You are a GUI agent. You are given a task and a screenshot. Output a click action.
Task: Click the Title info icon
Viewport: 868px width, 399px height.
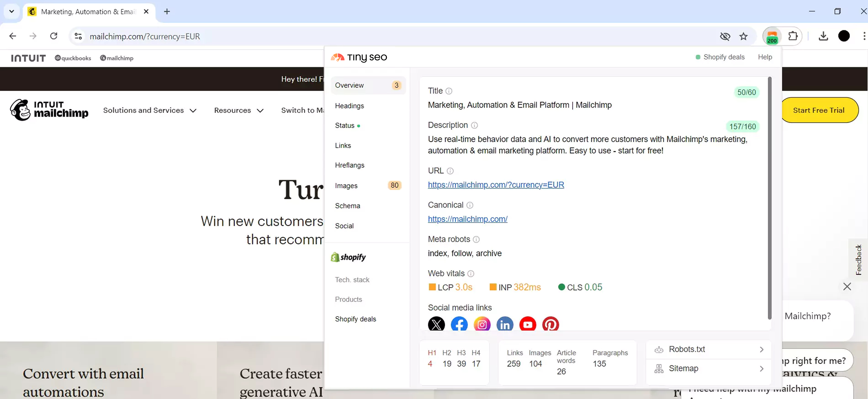coord(448,91)
